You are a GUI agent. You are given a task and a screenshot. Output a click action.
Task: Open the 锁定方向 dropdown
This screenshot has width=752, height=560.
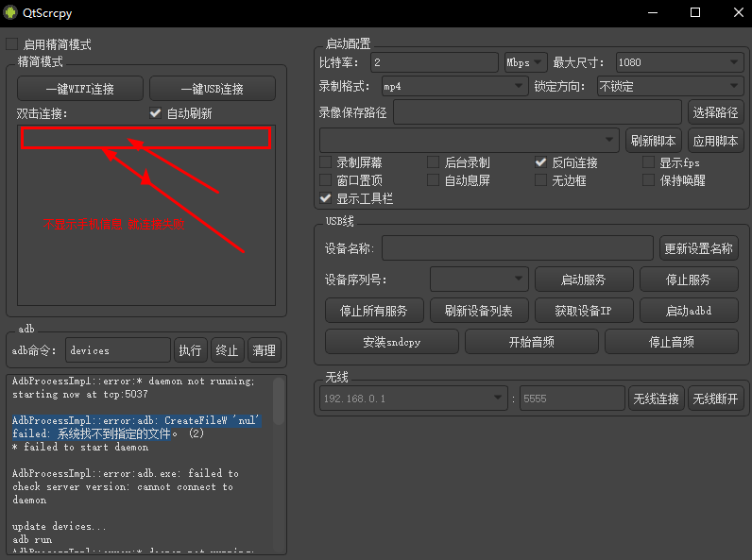(669, 87)
